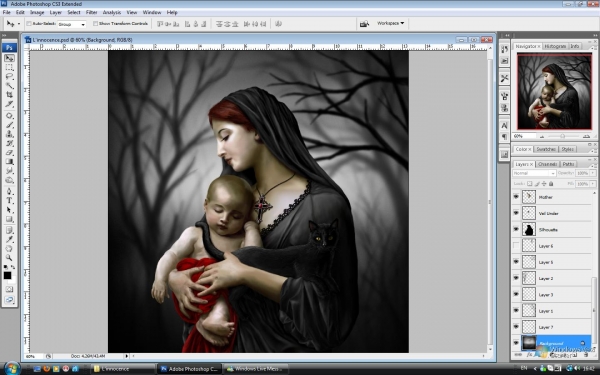Open the layer blend mode Normal dropdown
The height and width of the screenshot is (375, 600).
534,173
